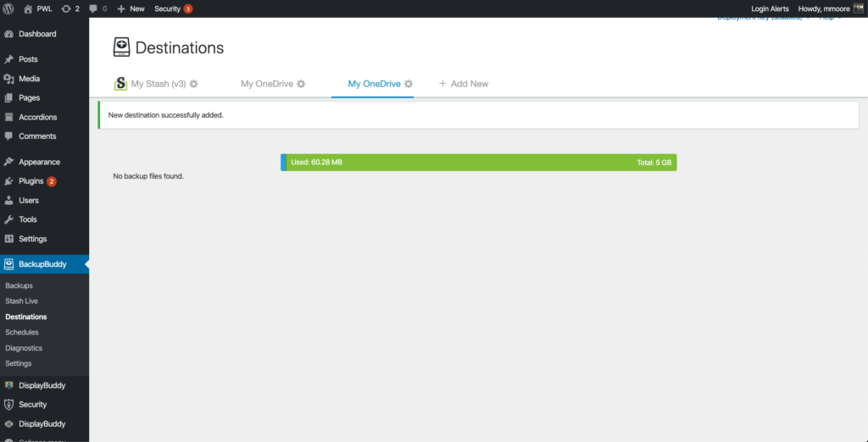Open Login Alerts in admin bar
Image resolution: width=868 pixels, height=442 pixels.
click(770, 8)
